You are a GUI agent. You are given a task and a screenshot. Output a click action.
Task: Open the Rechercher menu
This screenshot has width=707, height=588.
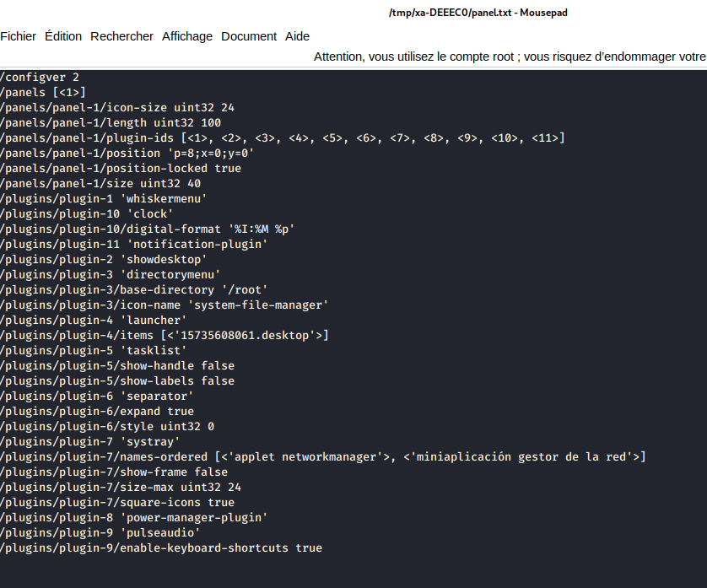[121, 36]
